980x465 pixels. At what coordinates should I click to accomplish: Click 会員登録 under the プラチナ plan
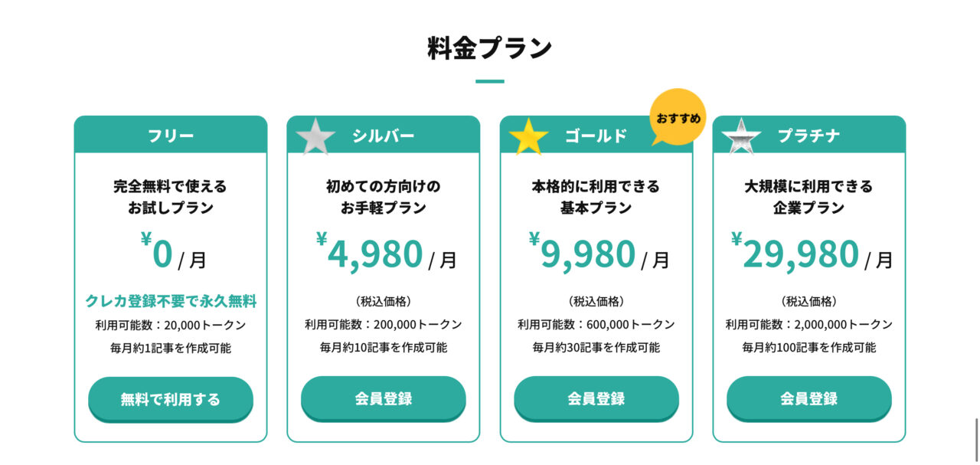point(808,398)
